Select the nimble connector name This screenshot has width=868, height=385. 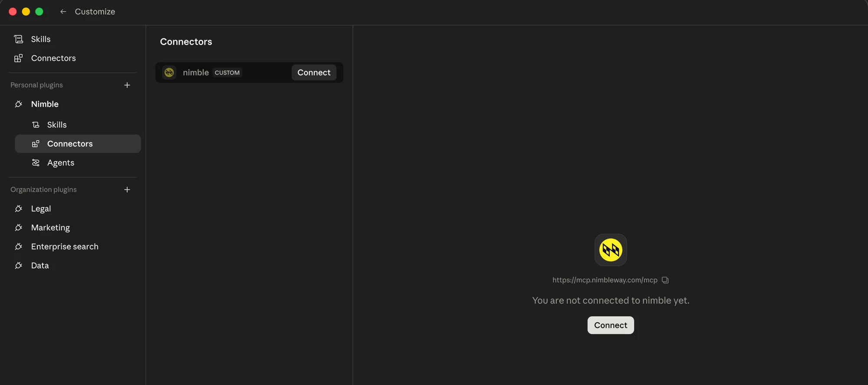click(x=196, y=72)
